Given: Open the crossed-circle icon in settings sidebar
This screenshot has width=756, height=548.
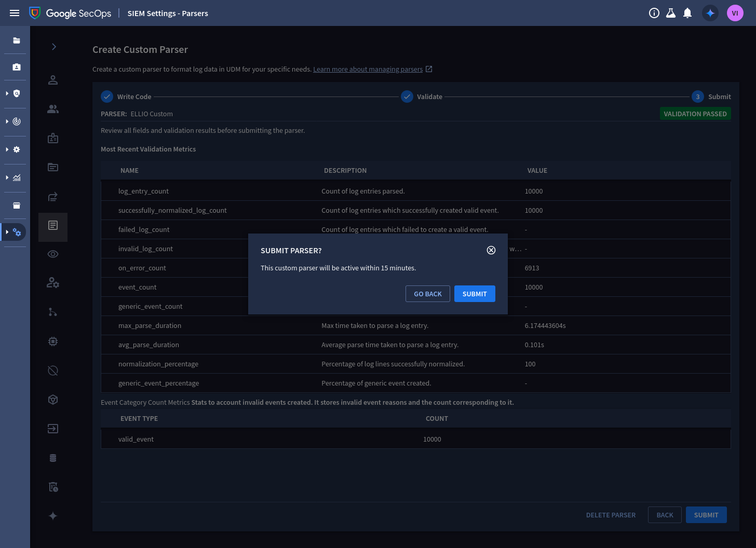Looking at the screenshot, I should coord(53,371).
